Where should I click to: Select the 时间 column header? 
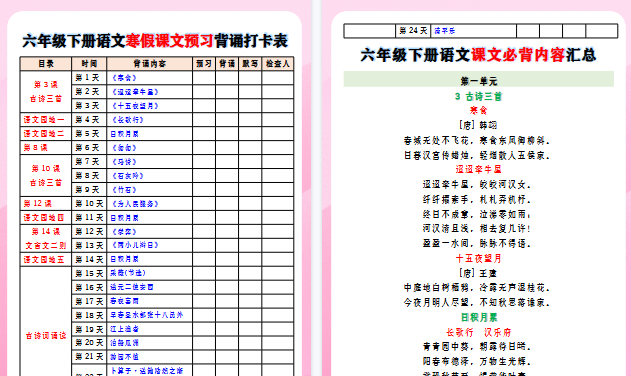tap(89, 64)
